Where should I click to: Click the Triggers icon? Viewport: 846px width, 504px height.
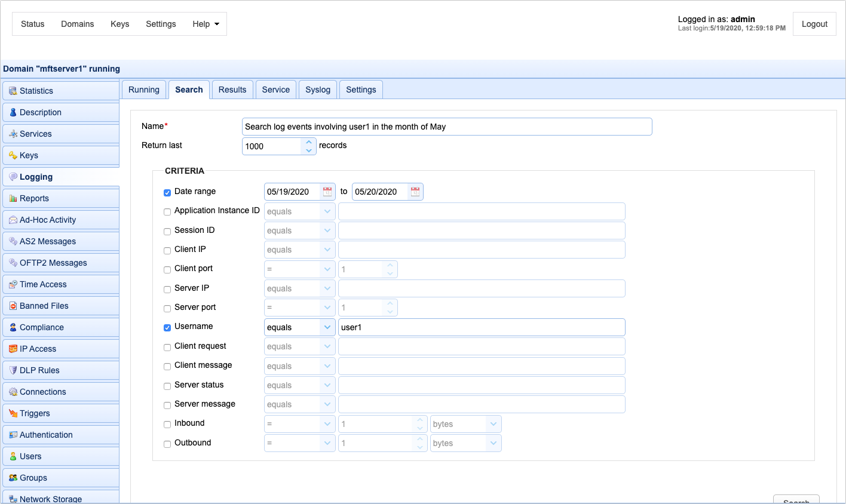pos(13,413)
